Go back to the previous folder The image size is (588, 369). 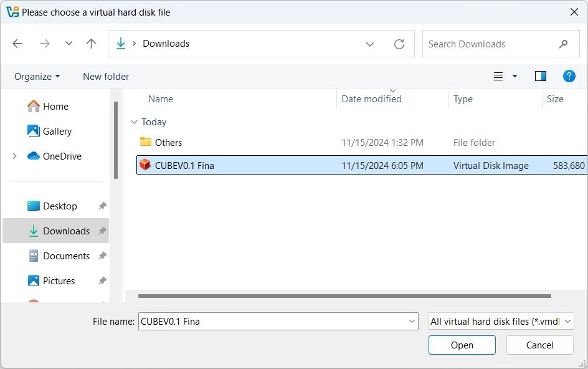coord(17,44)
